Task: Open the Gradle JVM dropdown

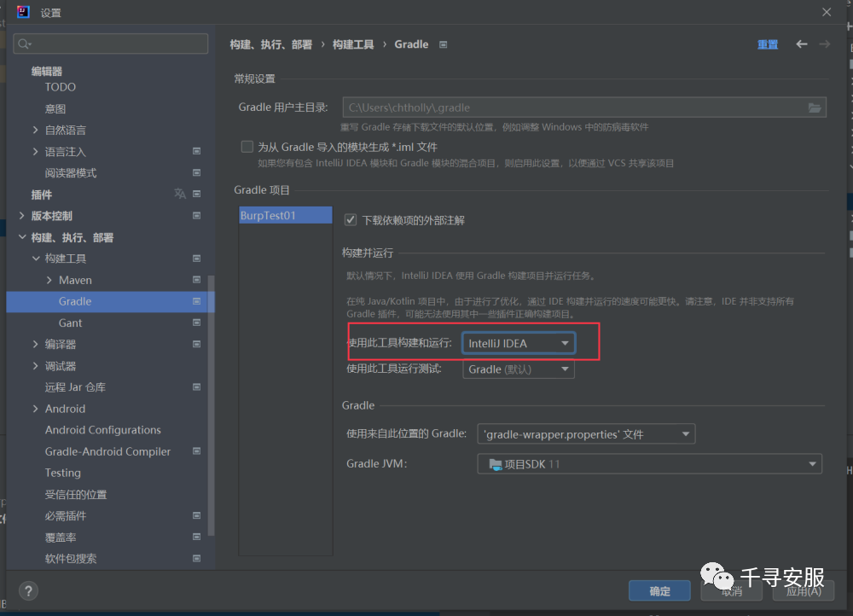Action: click(649, 464)
